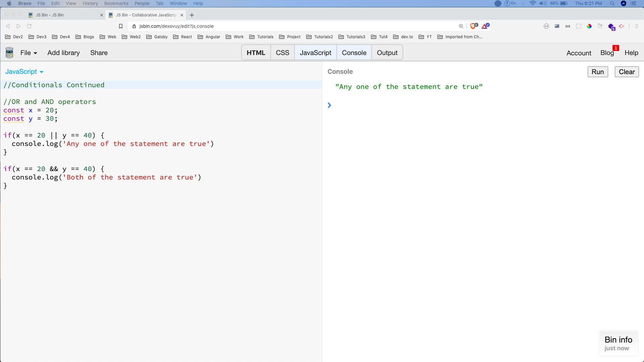Open Spotlight search icon

click(x=612, y=3)
